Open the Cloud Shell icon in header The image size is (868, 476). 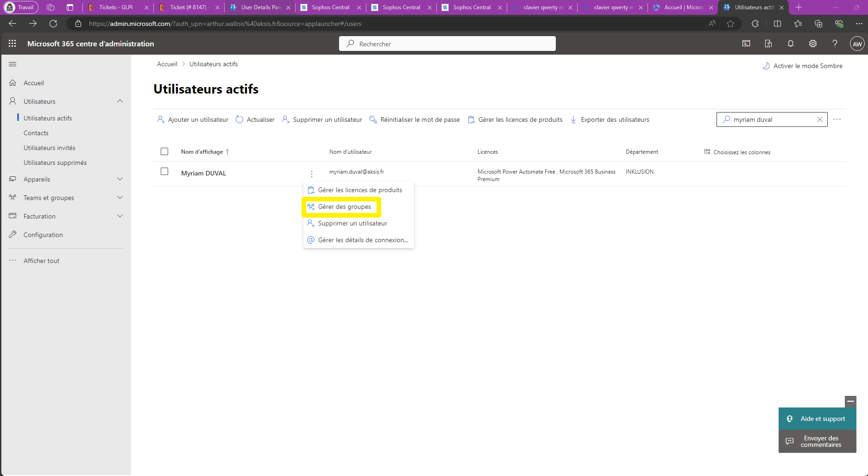(x=746, y=44)
